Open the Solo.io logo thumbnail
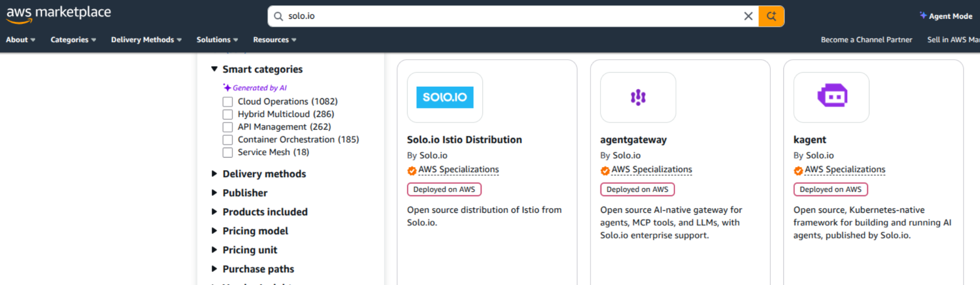The height and width of the screenshot is (285, 980). (445, 97)
